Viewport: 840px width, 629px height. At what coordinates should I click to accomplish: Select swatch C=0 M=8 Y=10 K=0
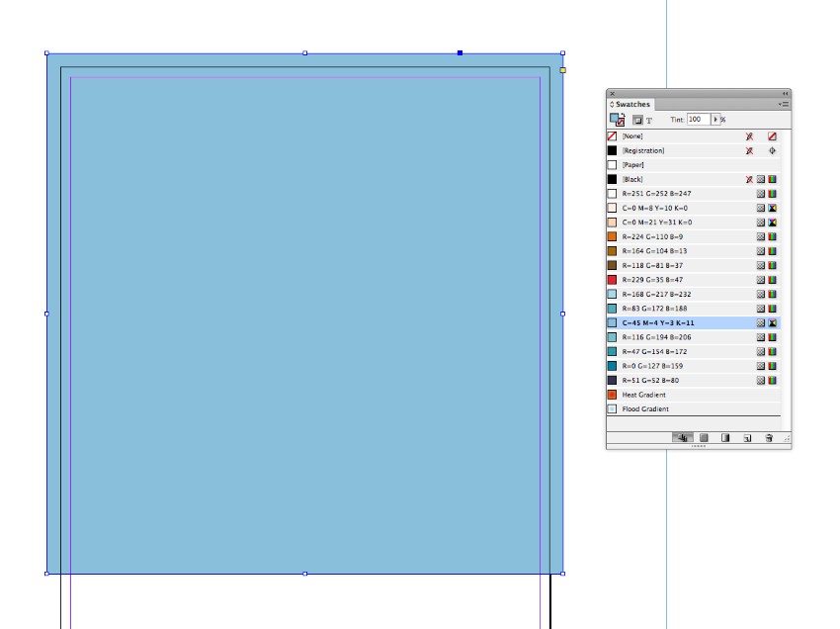point(693,208)
